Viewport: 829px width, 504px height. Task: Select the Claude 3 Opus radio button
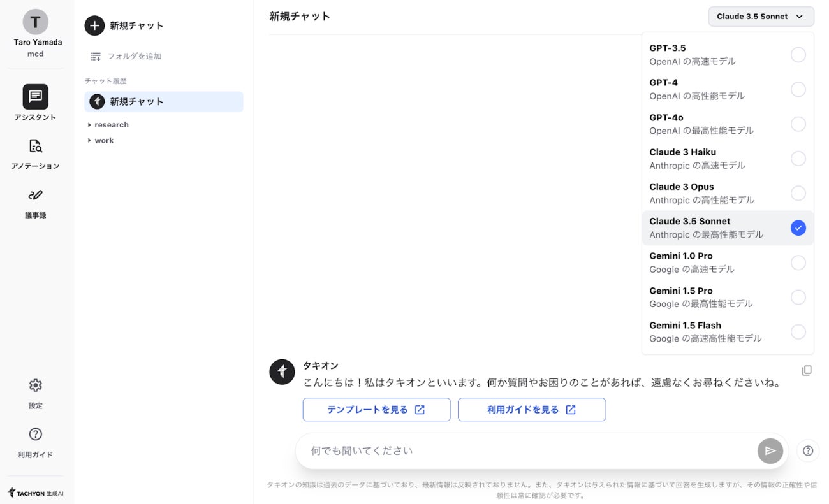pyautogui.click(x=798, y=193)
